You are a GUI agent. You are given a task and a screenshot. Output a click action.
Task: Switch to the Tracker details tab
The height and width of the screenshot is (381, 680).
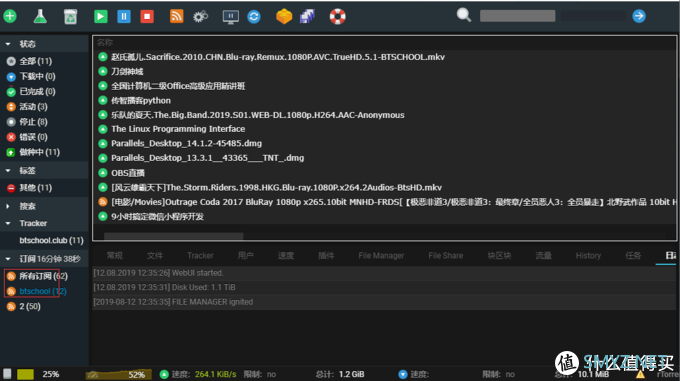pyautogui.click(x=200, y=255)
